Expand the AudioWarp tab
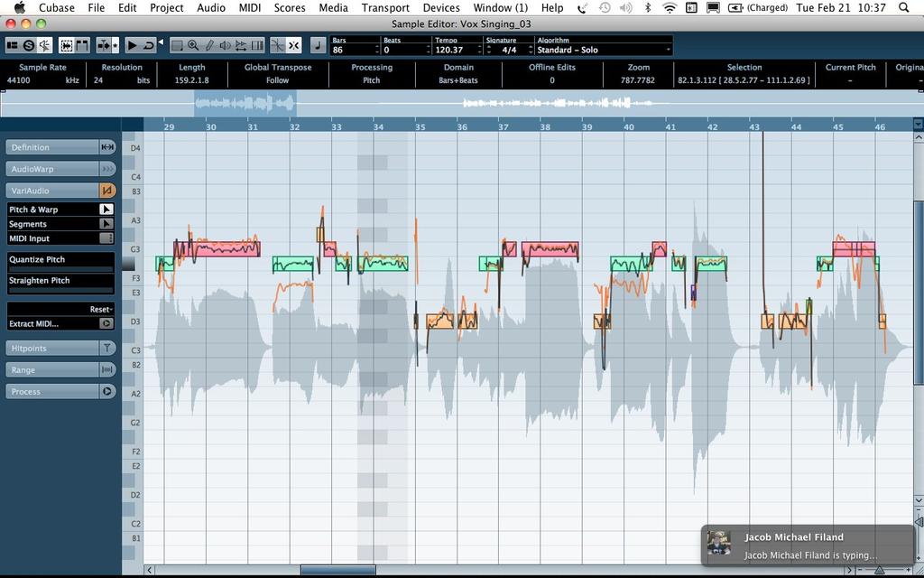The image size is (924, 578). (51, 169)
